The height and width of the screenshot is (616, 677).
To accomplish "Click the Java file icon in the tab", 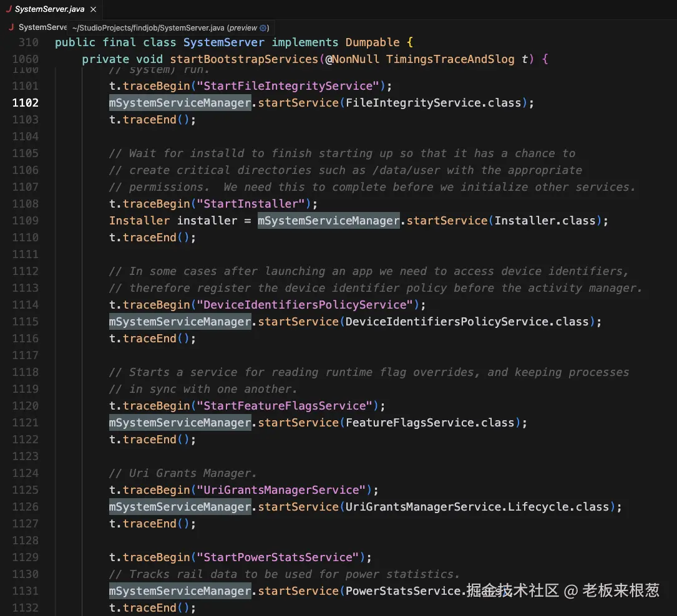I will [9, 9].
